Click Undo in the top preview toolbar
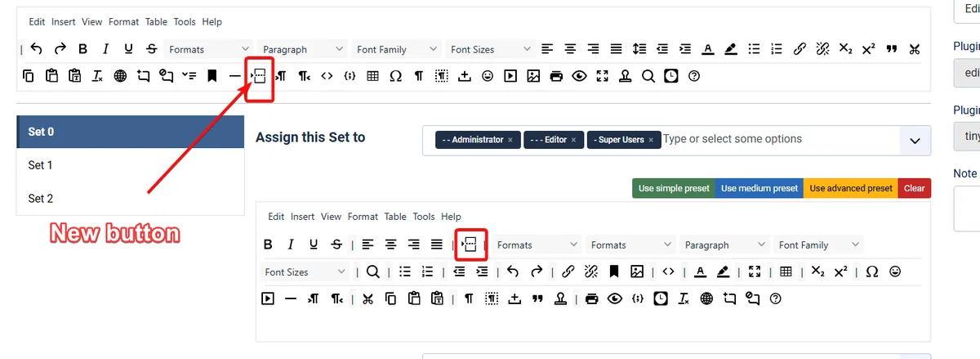The width and height of the screenshot is (980, 359). (37, 49)
